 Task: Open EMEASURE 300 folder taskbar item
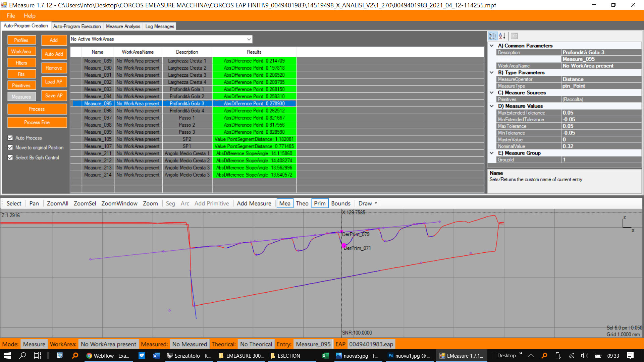tap(241, 356)
